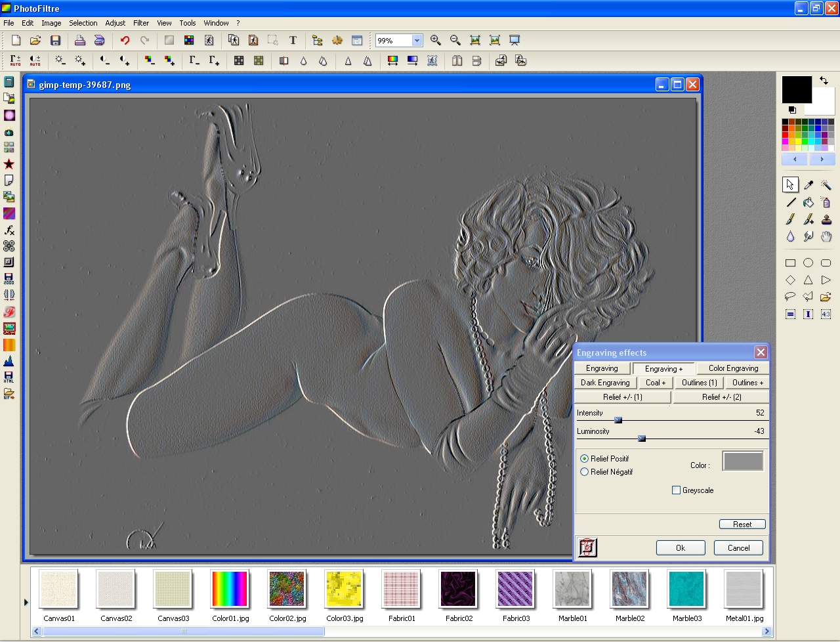
Task: Click the Save floppy disk icon
Action: pyautogui.click(x=55, y=41)
